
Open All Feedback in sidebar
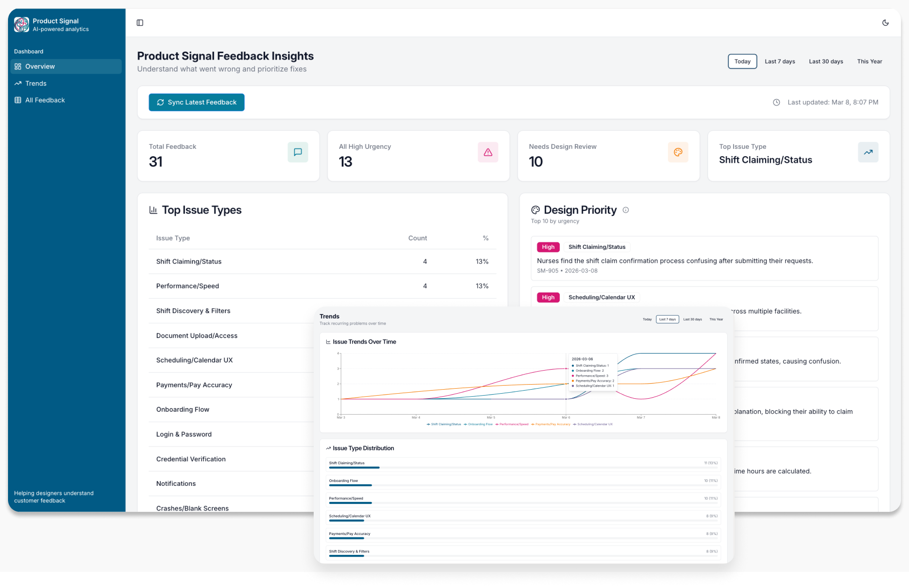[66, 100]
